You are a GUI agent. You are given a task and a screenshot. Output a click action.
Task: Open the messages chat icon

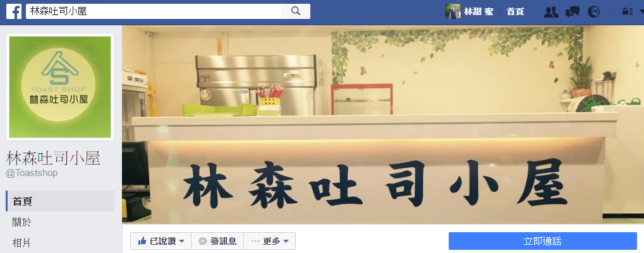(573, 12)
